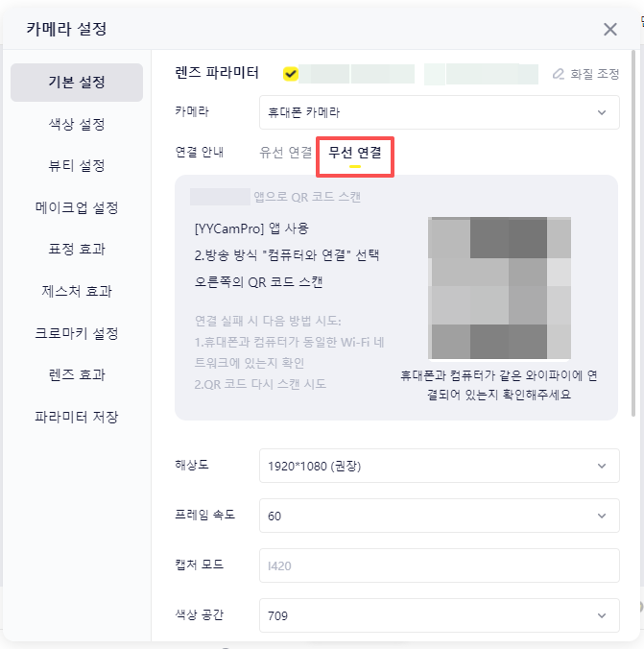This screenshot has height=649, width=644.
Task: Open 기본 설정 in the sidebar
Action: (x=77, y=83)
